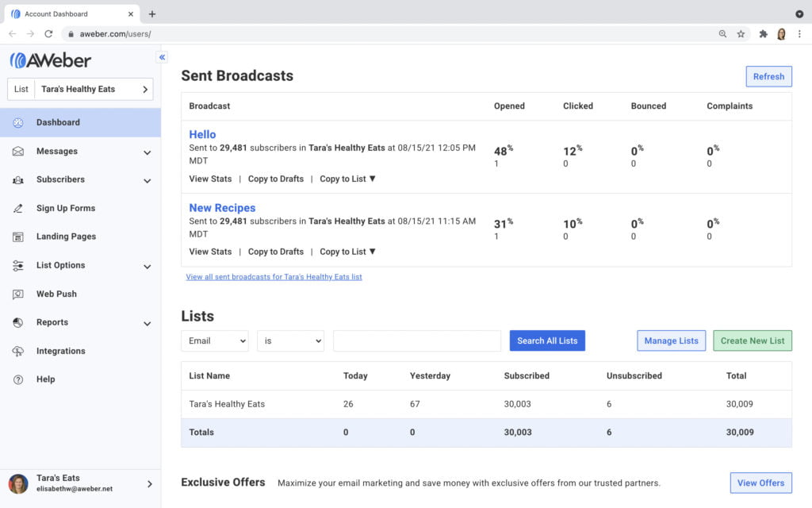Return to the Dashboard section

click(x=57, y=122)
